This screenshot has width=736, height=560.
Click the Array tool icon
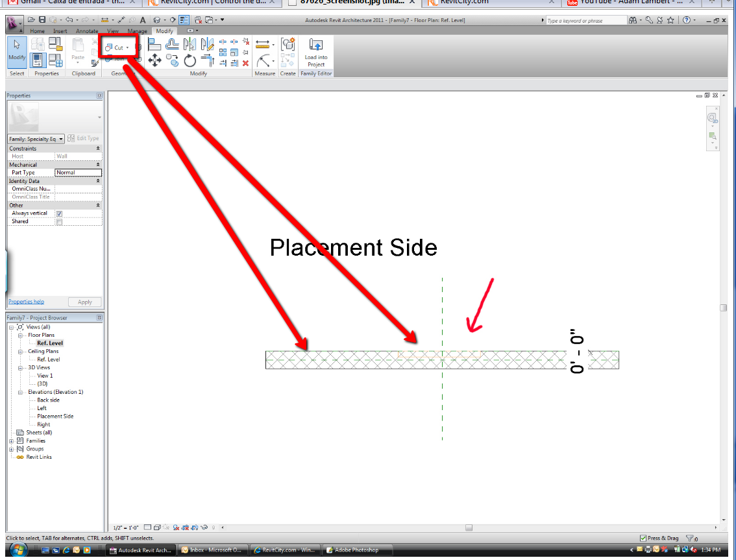[x=223, y=53]
